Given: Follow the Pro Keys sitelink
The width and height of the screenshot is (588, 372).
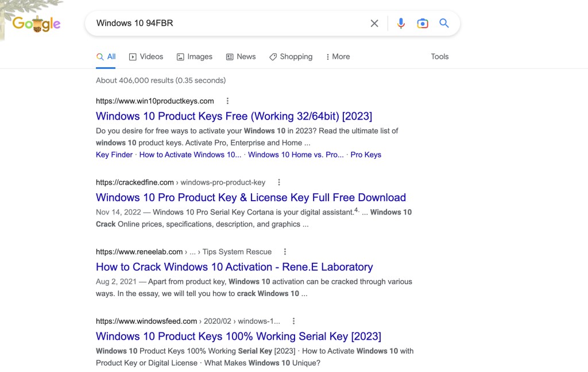Looking at the screenshot, I should pyautogui.click(x=366, y=155).
